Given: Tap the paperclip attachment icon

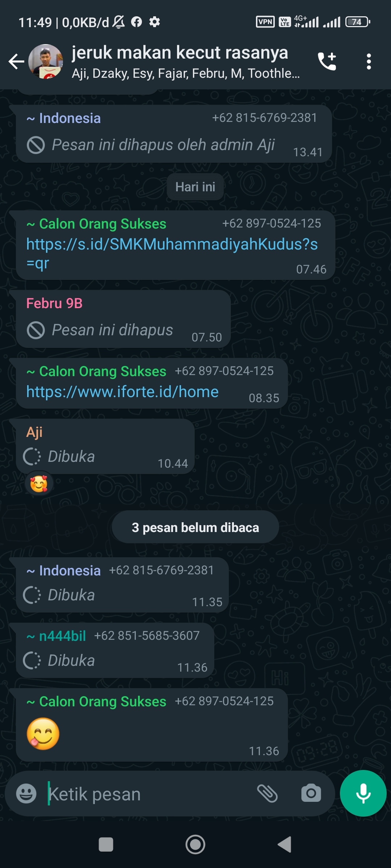Looking at the screenshot, I should 267,793.
